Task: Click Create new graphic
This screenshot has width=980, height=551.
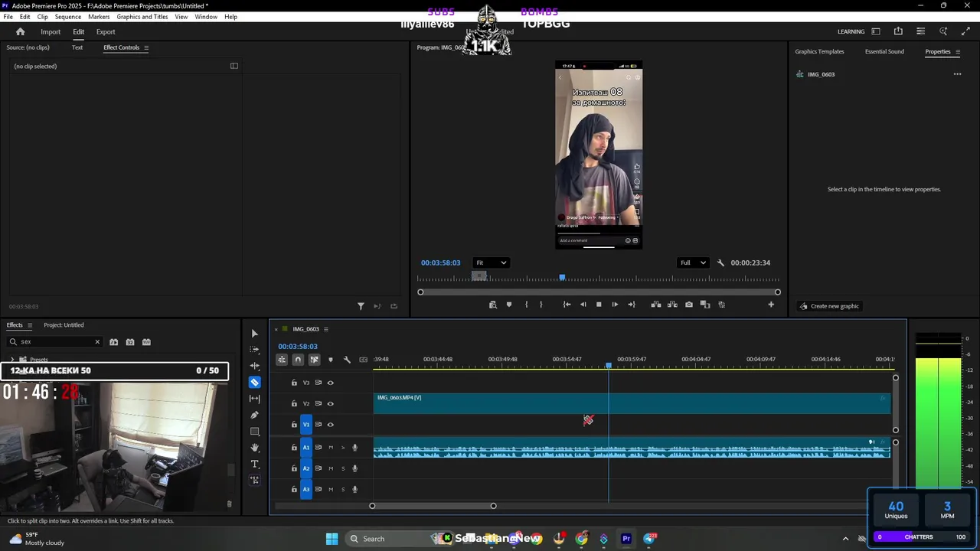Action: 829,306
